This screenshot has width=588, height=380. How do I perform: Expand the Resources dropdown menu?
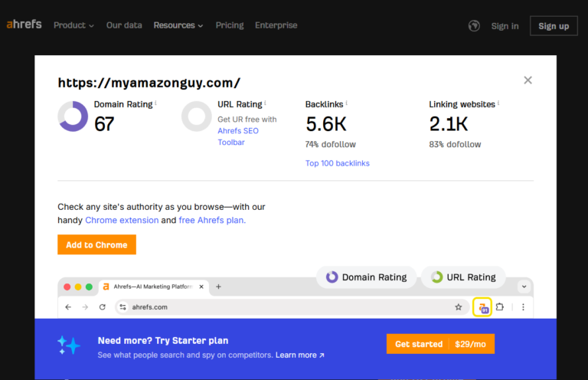coord(178,25)
